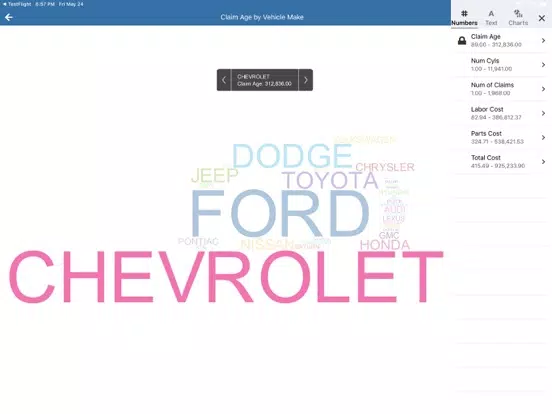
Task: Go to previous item in tooltip
Action: pos(224,80)
